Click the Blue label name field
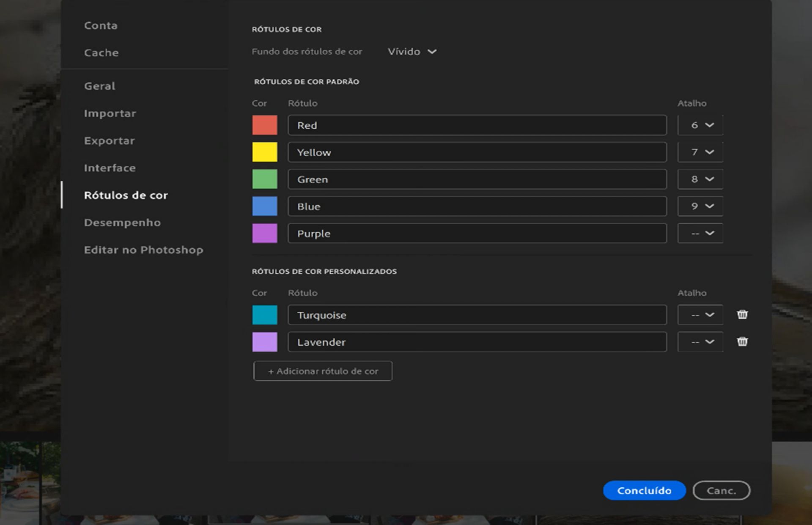Screen dimensions: 812x525 click(477, 206)
